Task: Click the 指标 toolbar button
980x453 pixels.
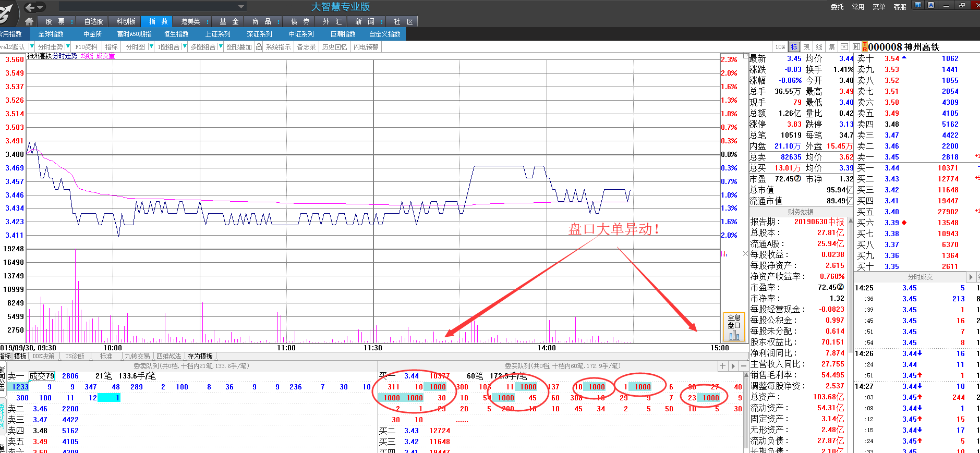Action: (x=111, y=47)
